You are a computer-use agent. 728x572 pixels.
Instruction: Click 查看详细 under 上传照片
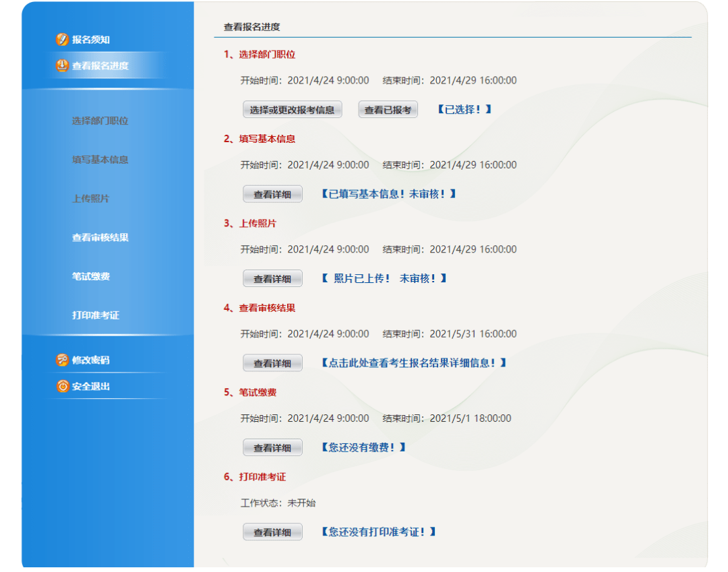point(272,278)
